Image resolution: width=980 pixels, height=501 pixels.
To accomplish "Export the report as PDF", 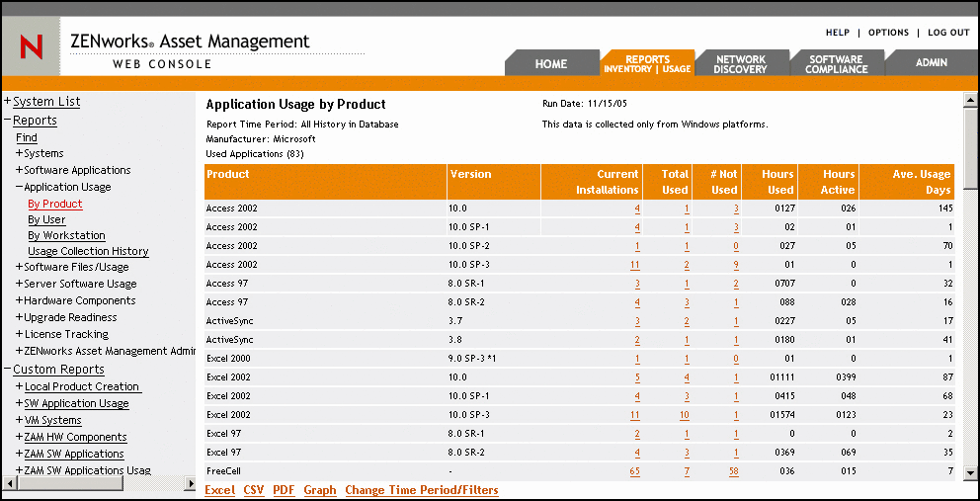I will (x=284, y=490).
